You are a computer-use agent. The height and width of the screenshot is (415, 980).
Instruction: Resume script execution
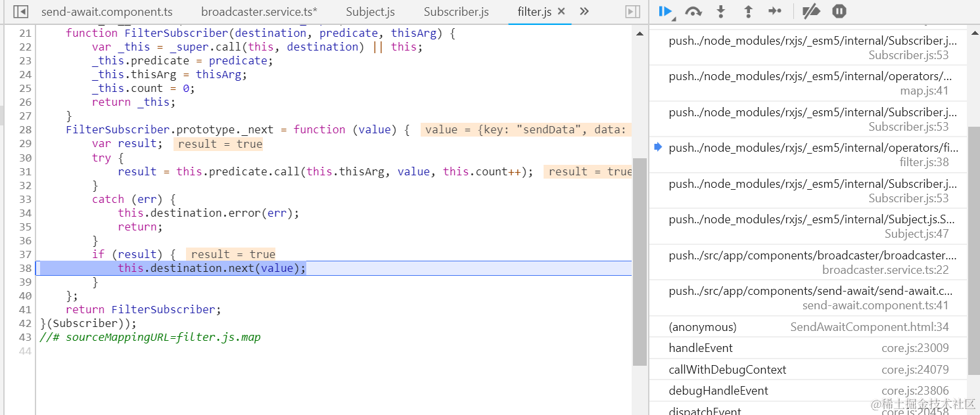pos(666,11)
